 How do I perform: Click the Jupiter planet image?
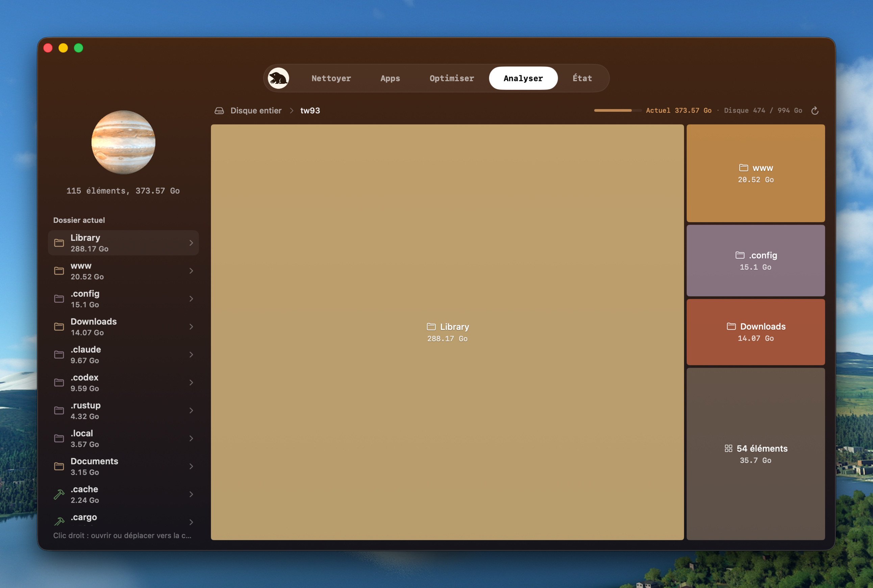coord(123,142)
